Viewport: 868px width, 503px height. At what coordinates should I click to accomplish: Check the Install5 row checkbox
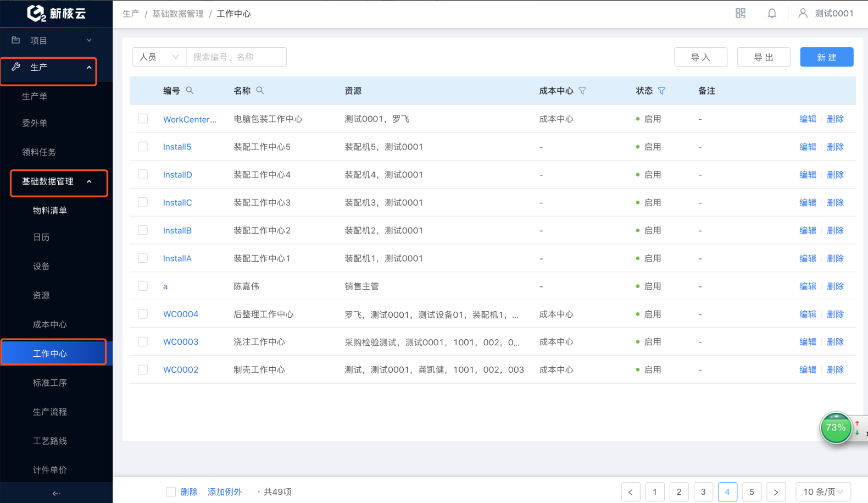[x=143, y=147]
